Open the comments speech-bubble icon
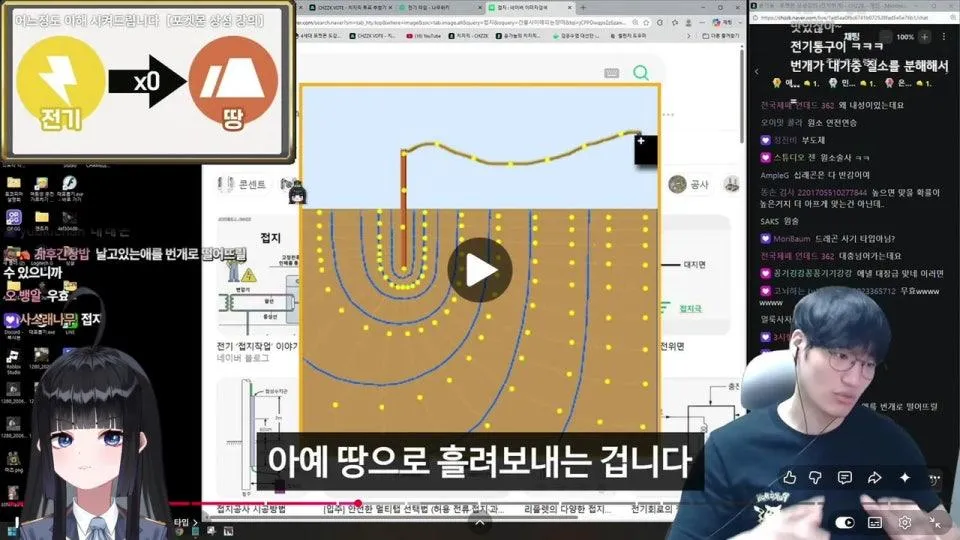The image size is (960, 540). coord(845,478)
